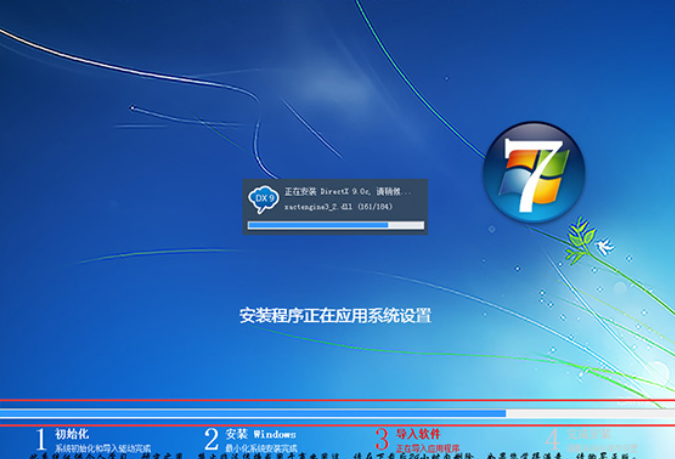Click the large number 3 step marker
The height and width of the screenshot is (459, 675).
pos(382,439)
